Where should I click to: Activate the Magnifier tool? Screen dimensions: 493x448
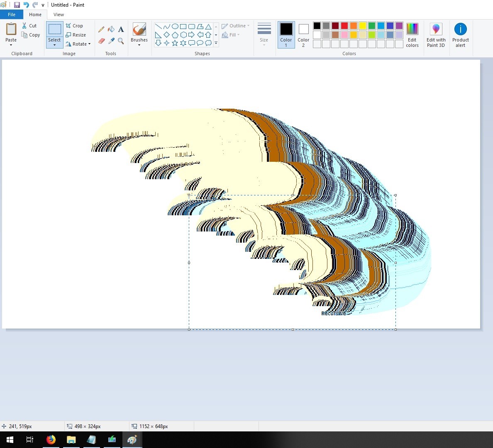[x=121, y=41]
